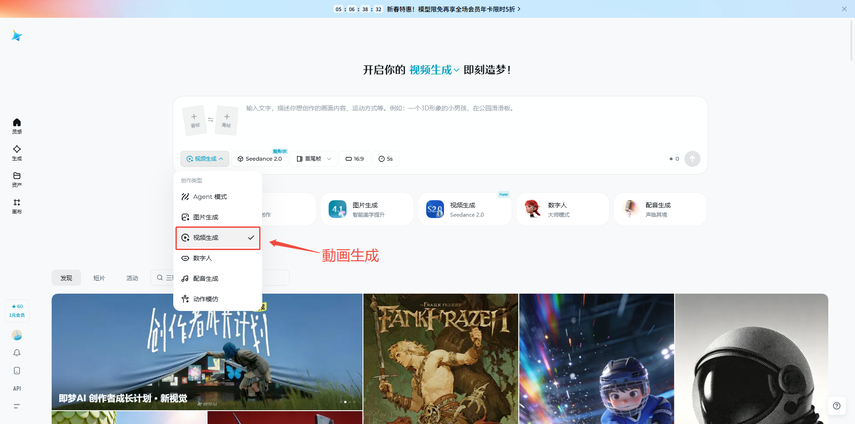The height and width of the screenshot is (424, 855).
Task: Open the fantasy warrior poster thumbnail
Action: pos(441,359)
